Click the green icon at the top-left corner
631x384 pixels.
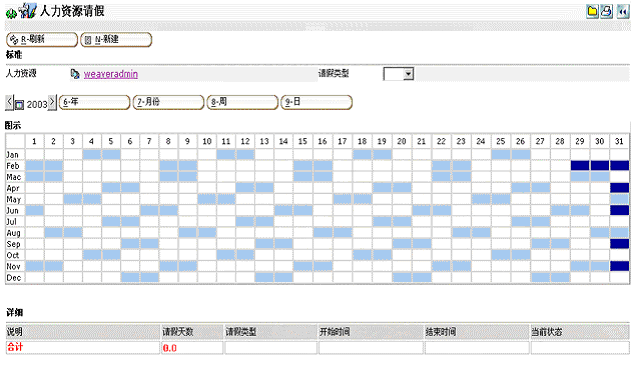(11, 13)
